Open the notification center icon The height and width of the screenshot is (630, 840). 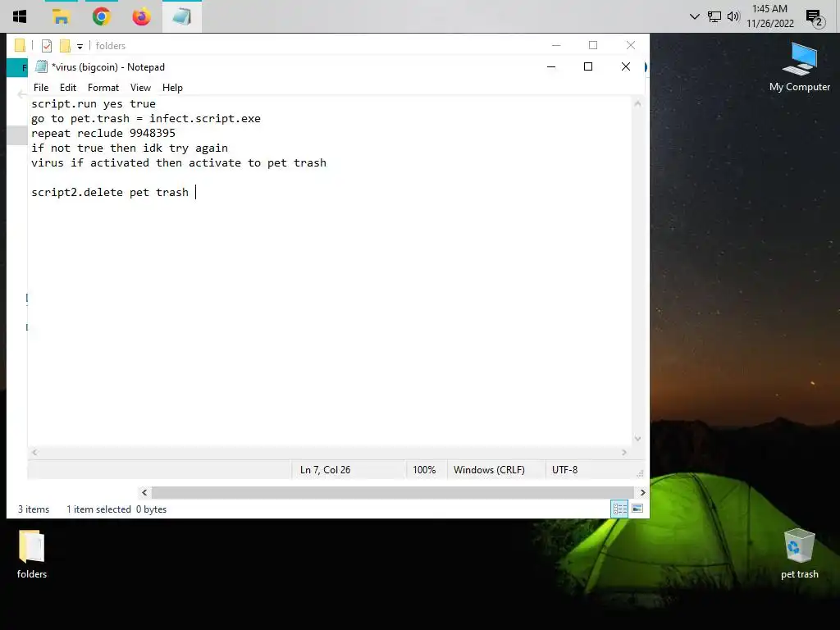click(x=815, y=18)
